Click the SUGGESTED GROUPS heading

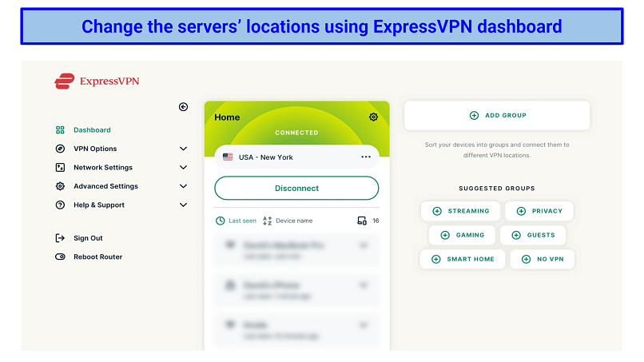[497, 188]
